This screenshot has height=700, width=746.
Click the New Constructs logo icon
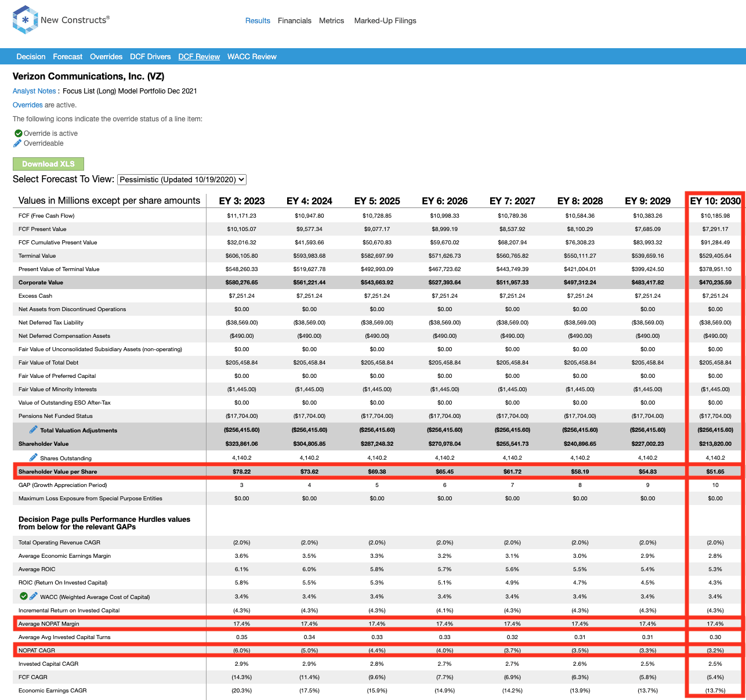click(x=25, y=20)
